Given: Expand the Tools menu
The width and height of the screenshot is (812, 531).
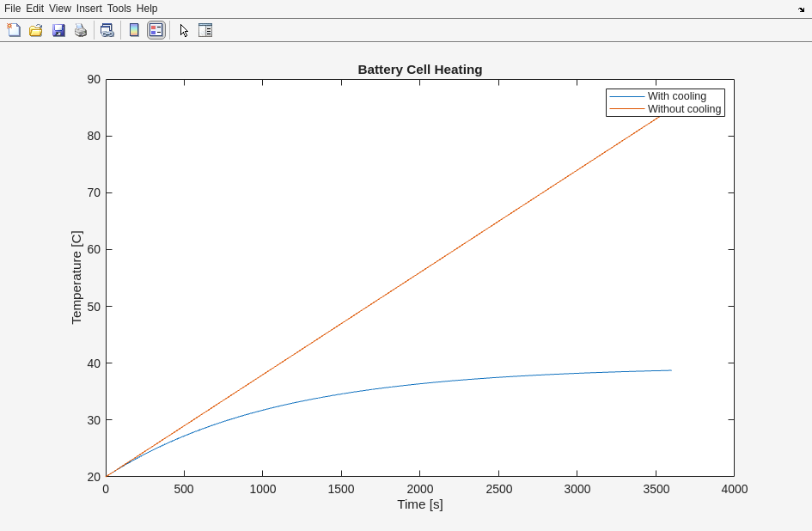Looking at the screenshot, I should tap(119, 9).
